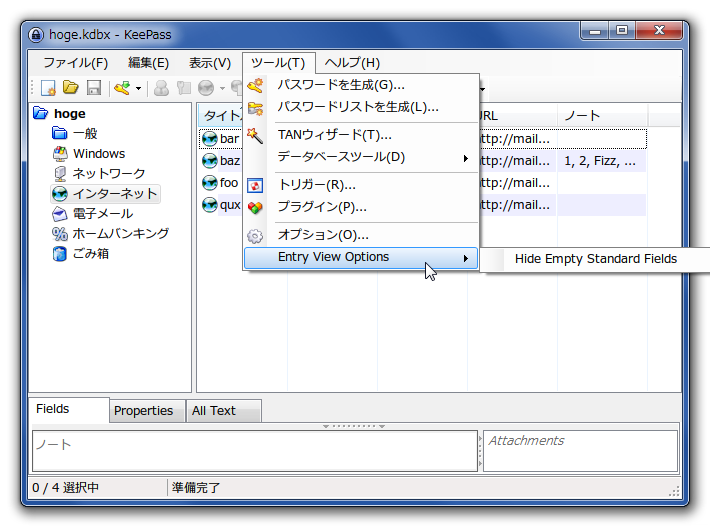Choose オプション(O)... menu item

(361, 235)
